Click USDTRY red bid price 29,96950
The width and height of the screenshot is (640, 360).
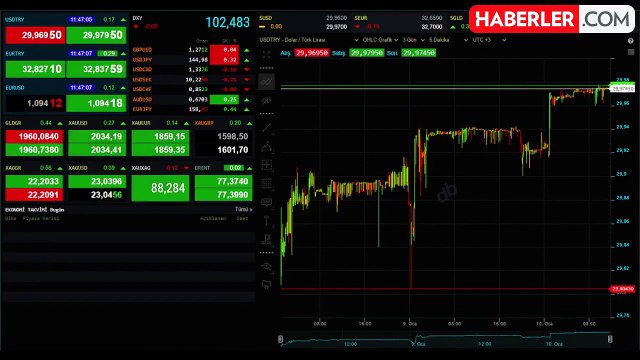pos(36,35)
